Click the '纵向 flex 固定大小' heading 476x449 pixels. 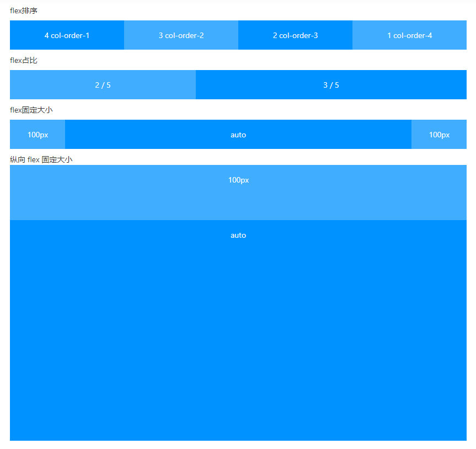(41, 160)
